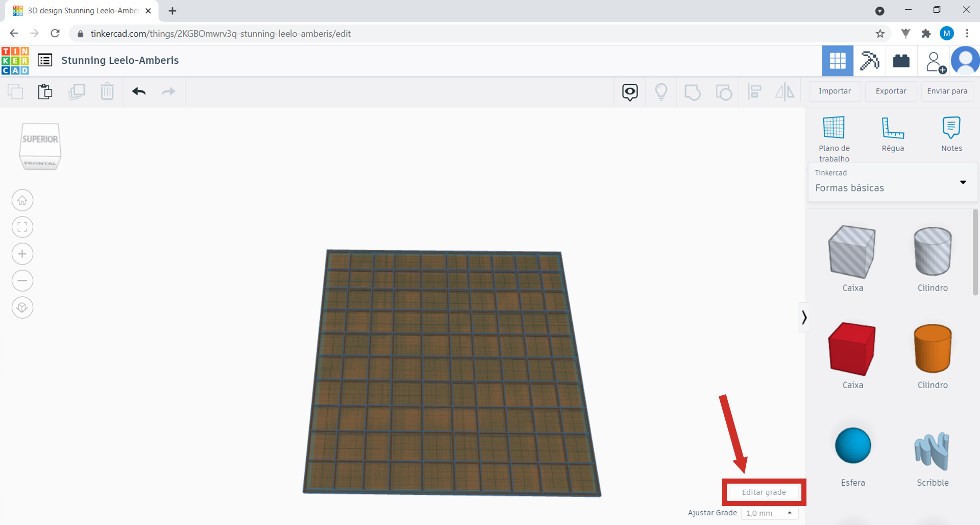Open the Formas básicas shapes dropdown
This screenshot has height=525, width=980.
pyautogui.click(x=893, y=182)
